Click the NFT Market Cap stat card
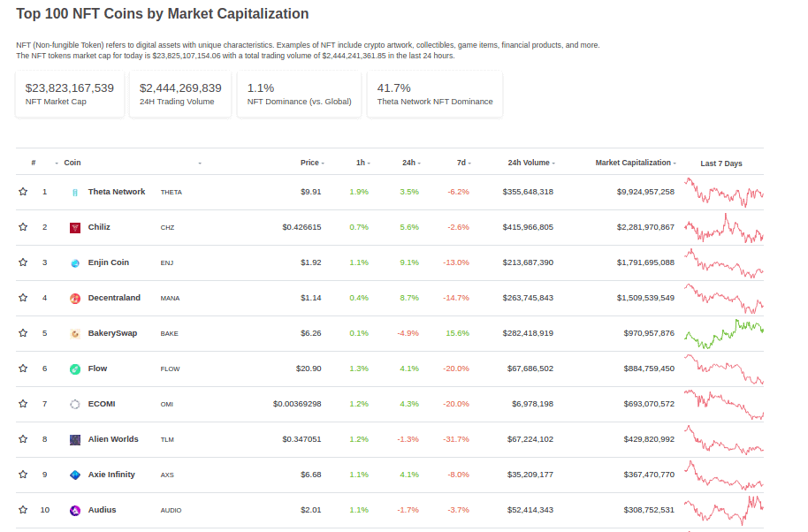The height and width of the screenshot is (532, 808). (x=70, y=95)
